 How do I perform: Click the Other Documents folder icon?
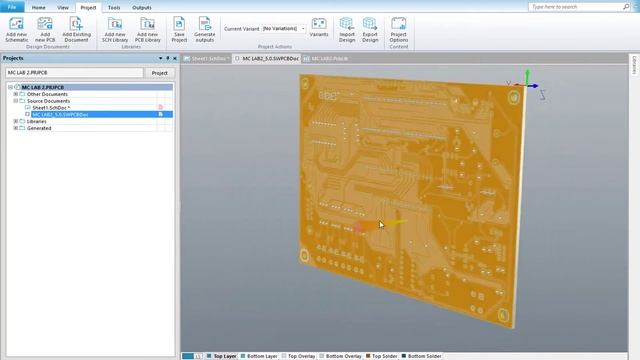click(22, 94)
